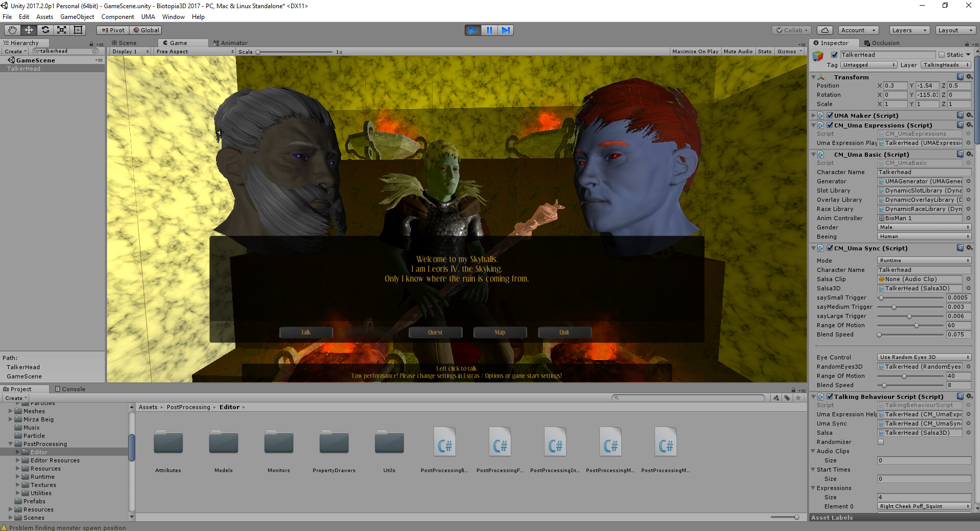Viewport: 980px width, 531px height.
Task: Open the Layout dropdown
Action: [955, 30]
